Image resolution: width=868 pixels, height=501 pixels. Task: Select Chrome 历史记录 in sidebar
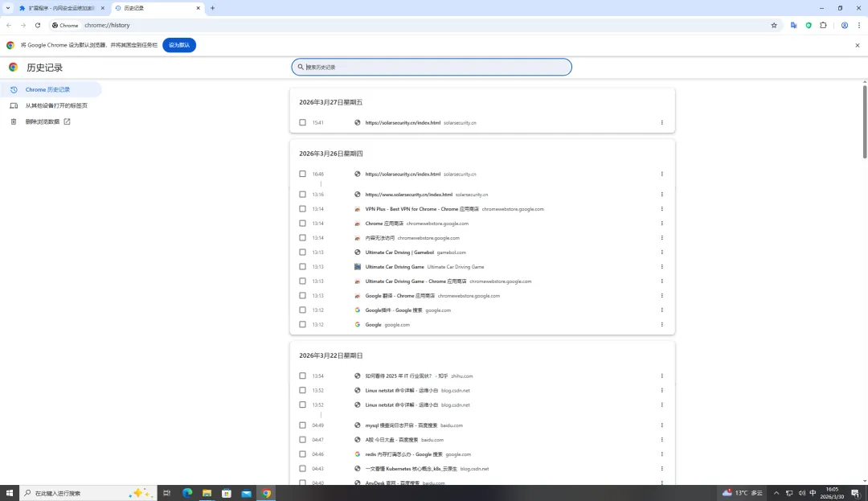click(x=51, y=89)
